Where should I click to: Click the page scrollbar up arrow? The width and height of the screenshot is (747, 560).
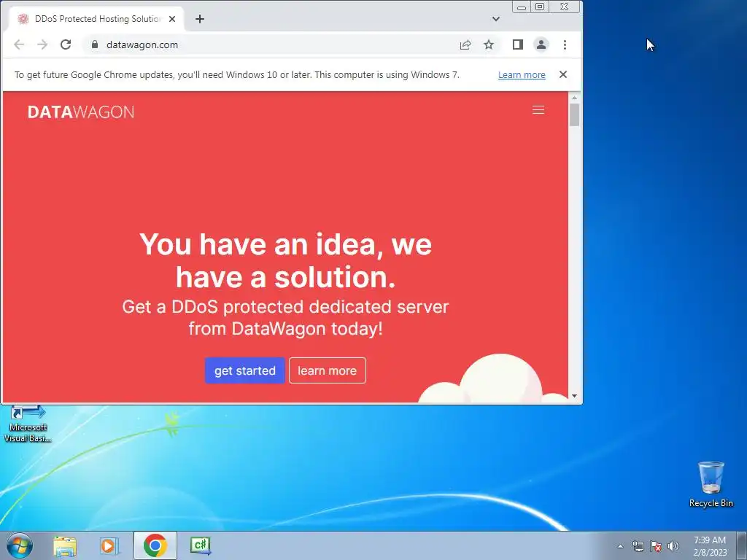pyautogui.click(x=574, y=98)
